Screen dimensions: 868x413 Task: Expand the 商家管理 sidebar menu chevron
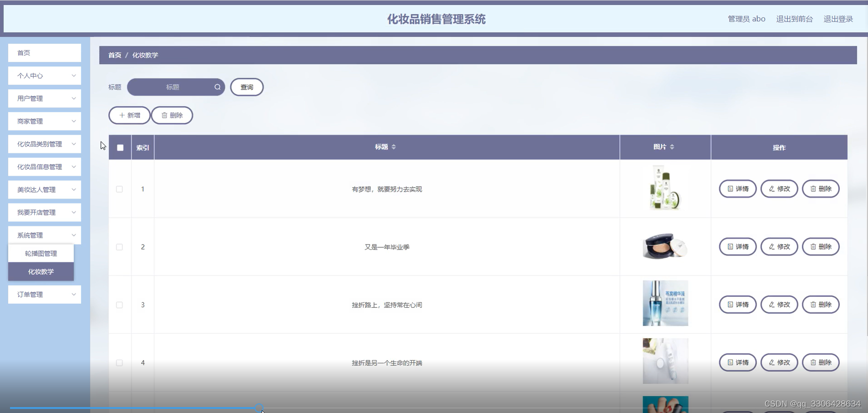(x=74, y=121)
